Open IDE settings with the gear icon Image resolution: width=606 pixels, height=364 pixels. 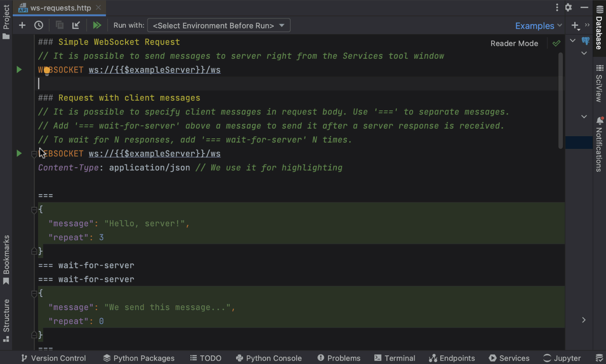pos(569,7)
